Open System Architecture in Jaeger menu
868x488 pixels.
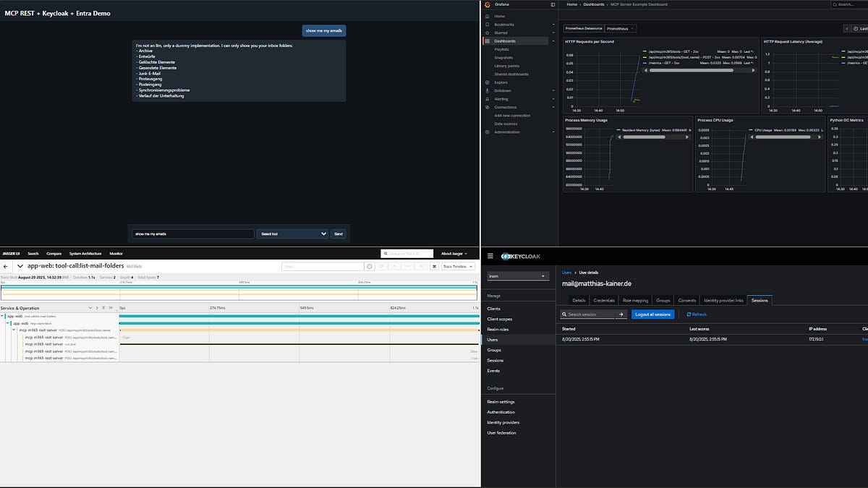[85, 253]
